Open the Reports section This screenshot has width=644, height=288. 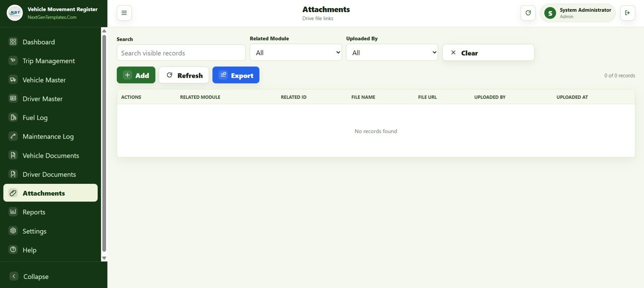50,212
